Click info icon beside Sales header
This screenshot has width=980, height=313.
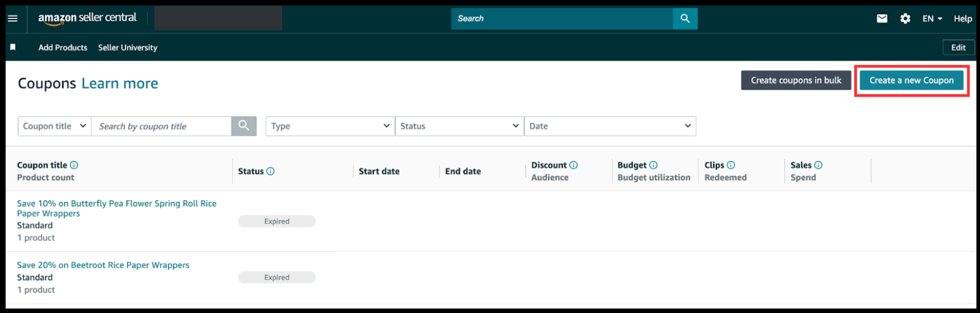click(x=818, y=165)
